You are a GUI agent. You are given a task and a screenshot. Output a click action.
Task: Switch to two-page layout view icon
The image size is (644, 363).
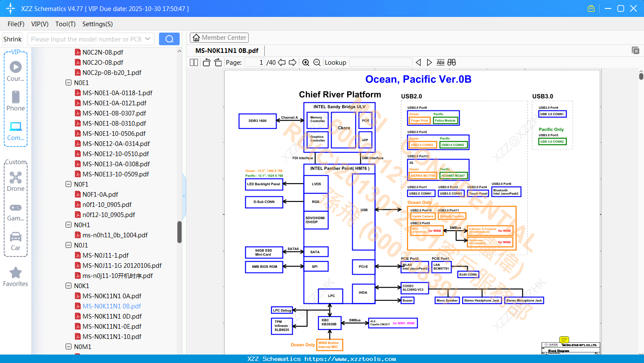pos(194,62)
